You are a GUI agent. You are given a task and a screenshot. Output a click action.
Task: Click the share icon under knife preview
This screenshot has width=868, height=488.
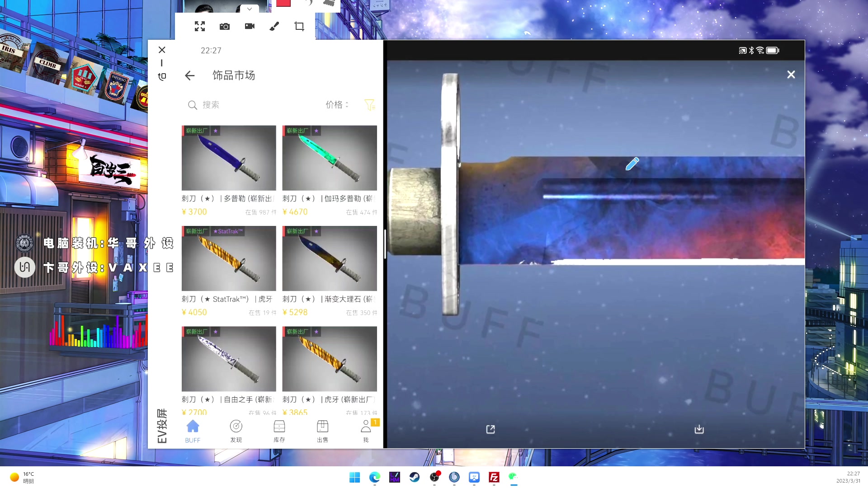[x=491, y=429]
